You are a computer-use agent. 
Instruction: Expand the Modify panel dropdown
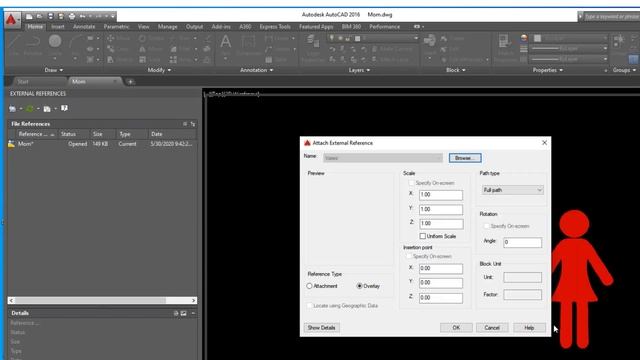(159, 70)
